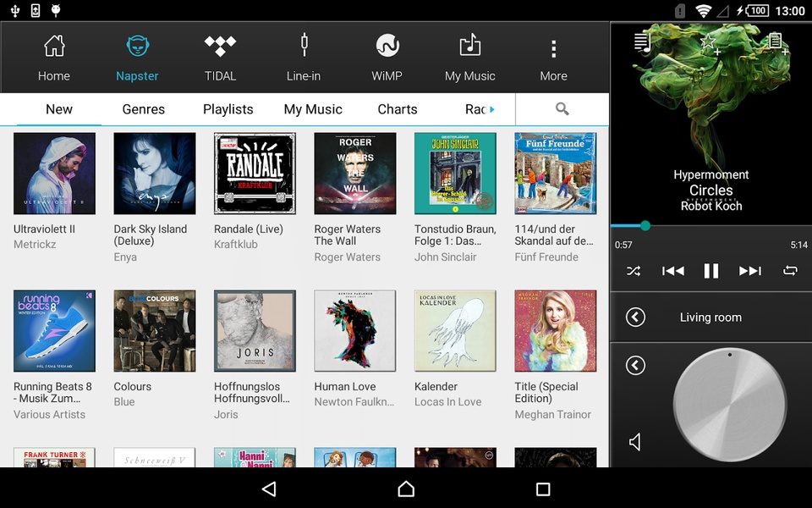This screenshot has height=508, width=812.
Task: Open Meghan Trainor's Title album cover
Action: pos(556,331)
